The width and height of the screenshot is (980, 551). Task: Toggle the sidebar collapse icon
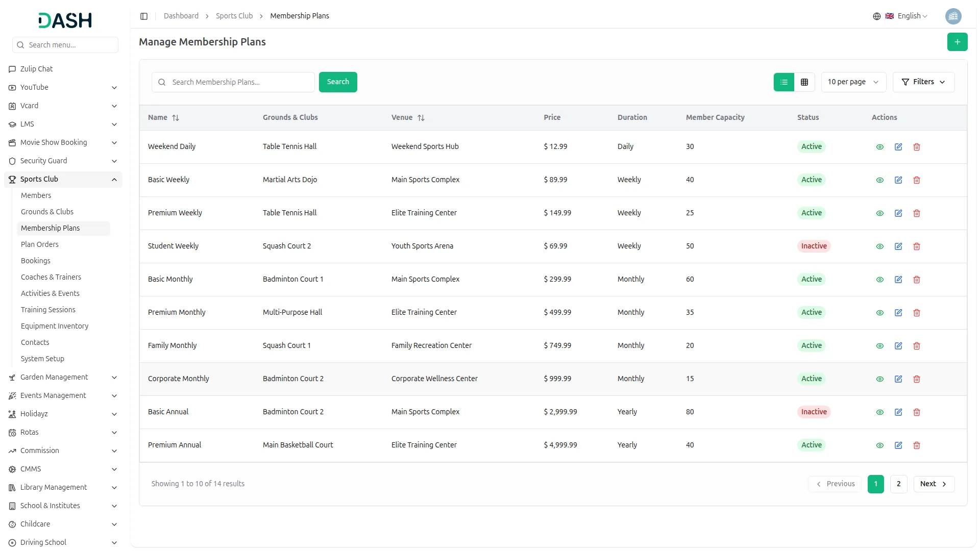144,16
